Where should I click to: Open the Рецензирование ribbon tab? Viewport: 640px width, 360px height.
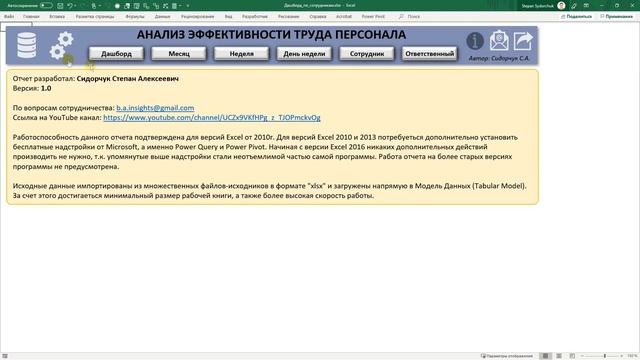pyautogui.click(x=198, y=16)
